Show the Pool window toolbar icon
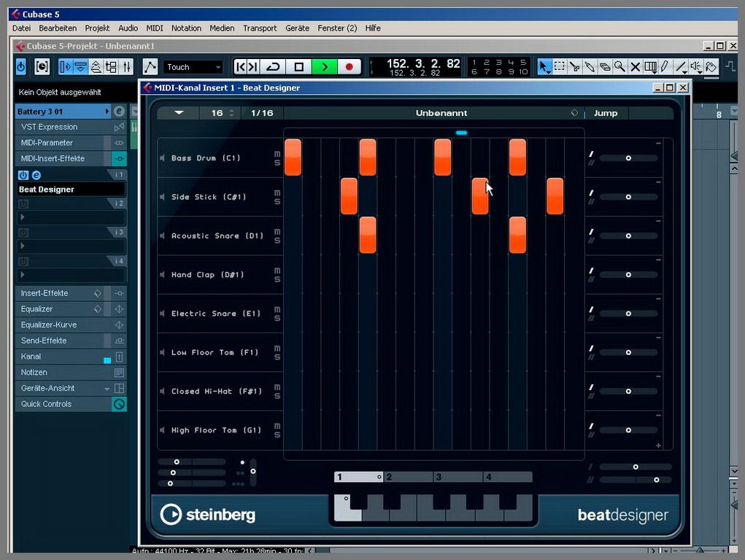Screen dimensions: 745x560 pos(111,67)
